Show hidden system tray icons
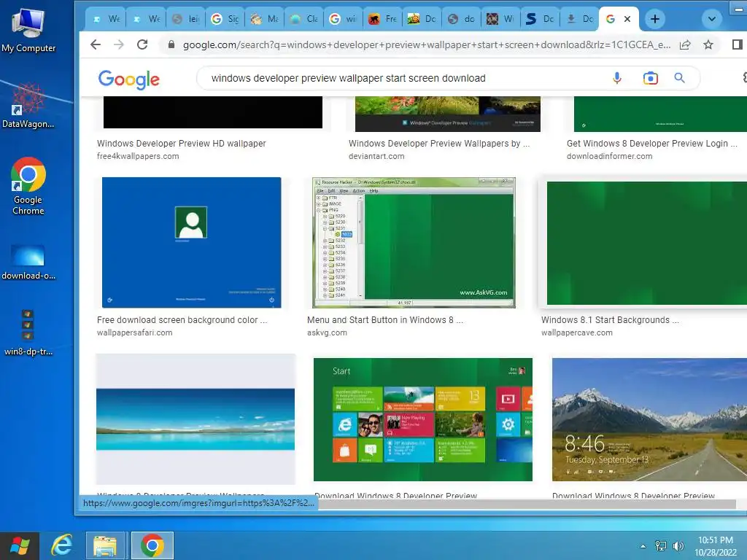 [643, 546]
